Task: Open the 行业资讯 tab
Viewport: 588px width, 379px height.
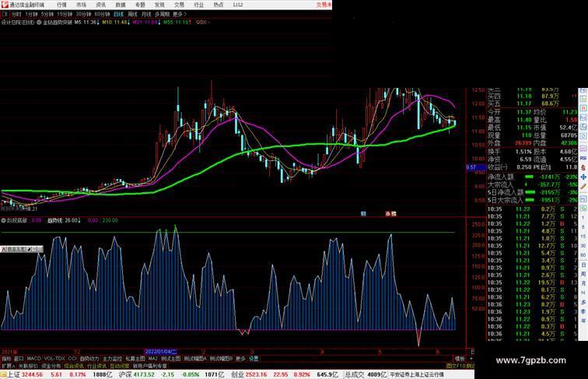Action: [96, 366]
